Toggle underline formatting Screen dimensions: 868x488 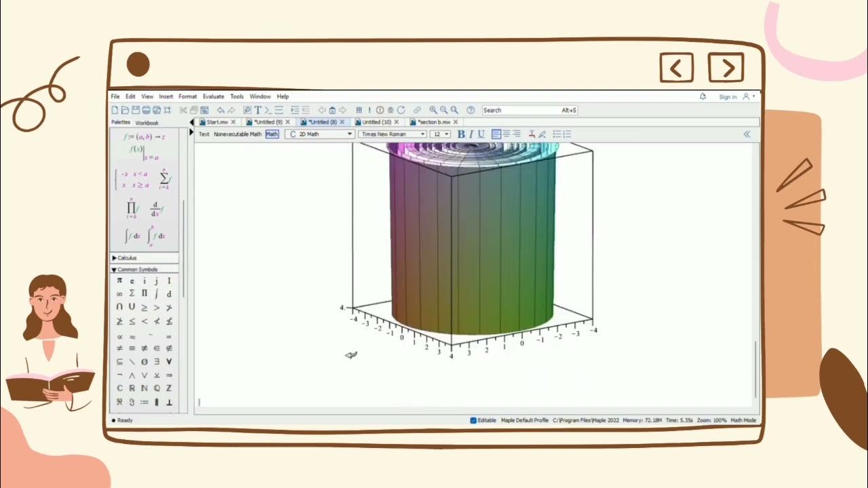pyautogui.click(x=481, y=134)
